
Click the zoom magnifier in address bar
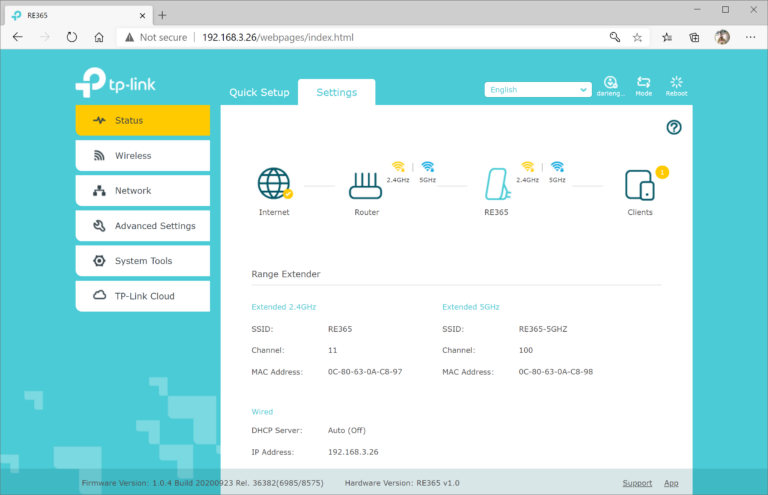(x=615, y=37)
